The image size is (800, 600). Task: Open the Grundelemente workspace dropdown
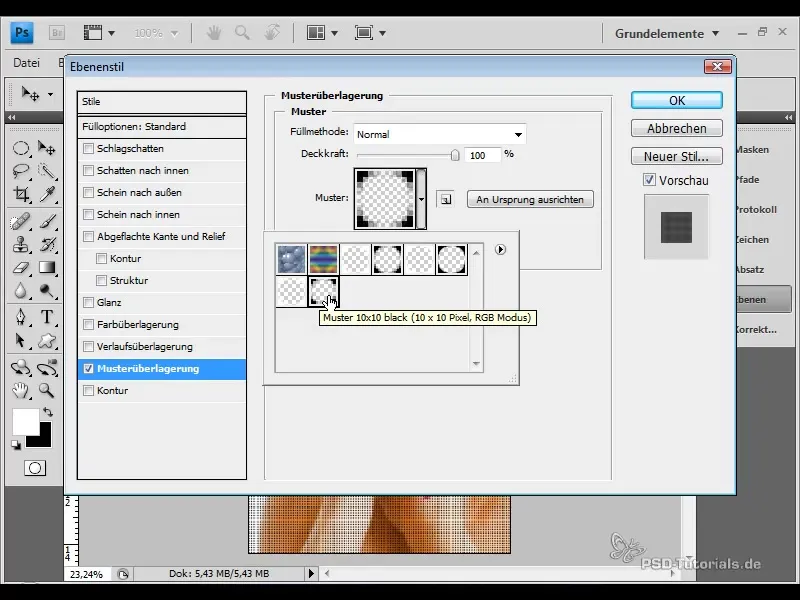click(x=666, y=34)
